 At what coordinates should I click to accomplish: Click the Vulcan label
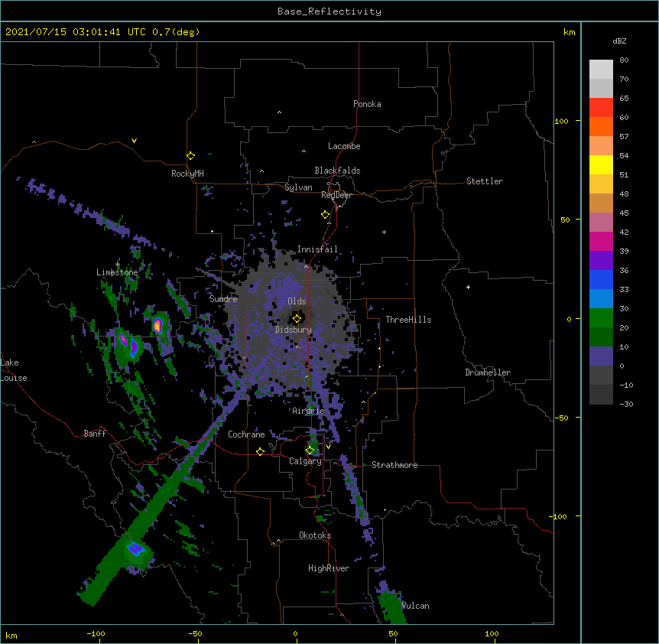point(415,606)
